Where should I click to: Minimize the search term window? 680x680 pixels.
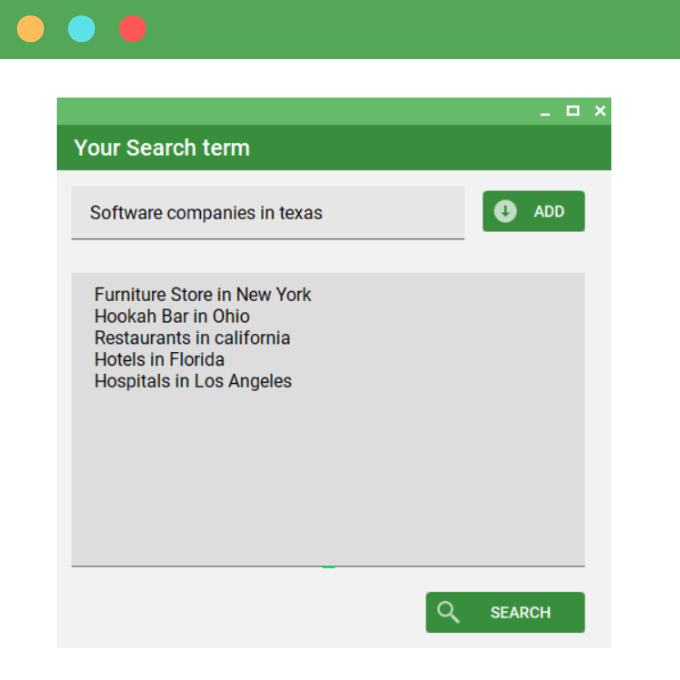[x=545, y=112]
